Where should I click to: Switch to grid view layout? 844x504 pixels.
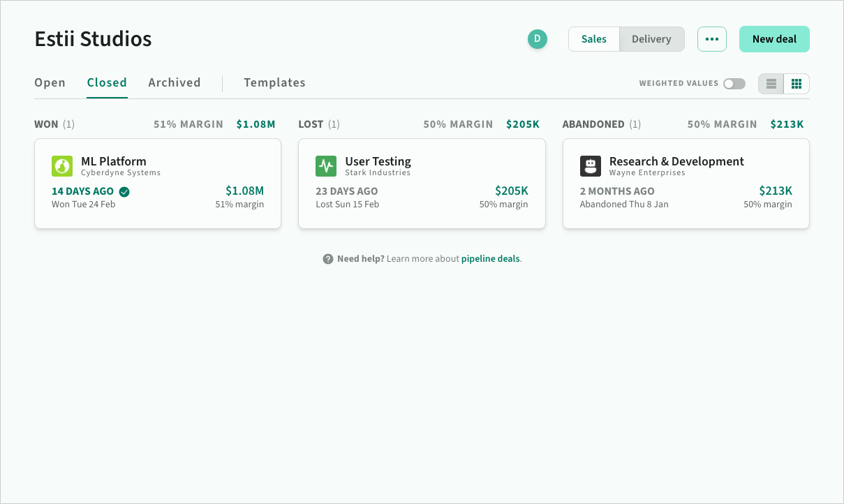click(x=797, y=84)
